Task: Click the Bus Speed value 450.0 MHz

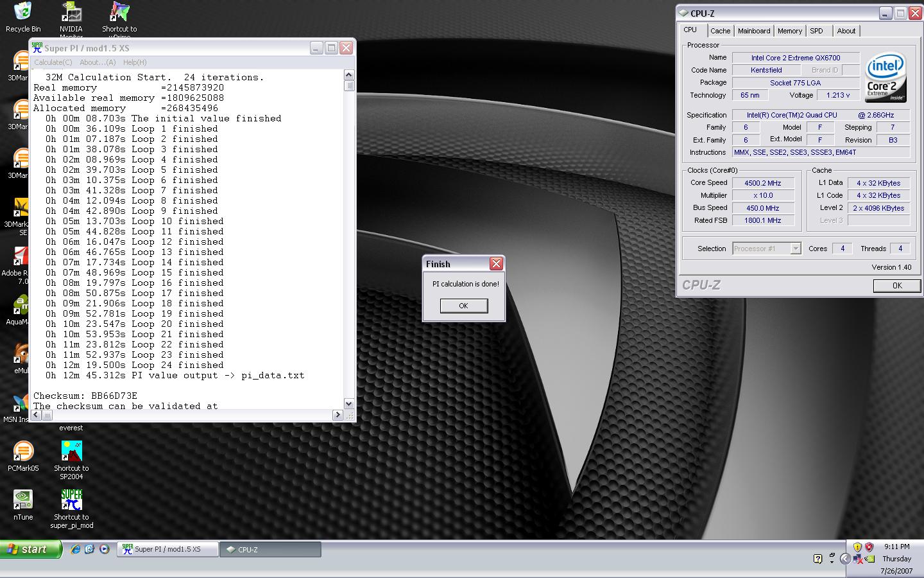Action: pyautogui.click(x=763, y=208)
